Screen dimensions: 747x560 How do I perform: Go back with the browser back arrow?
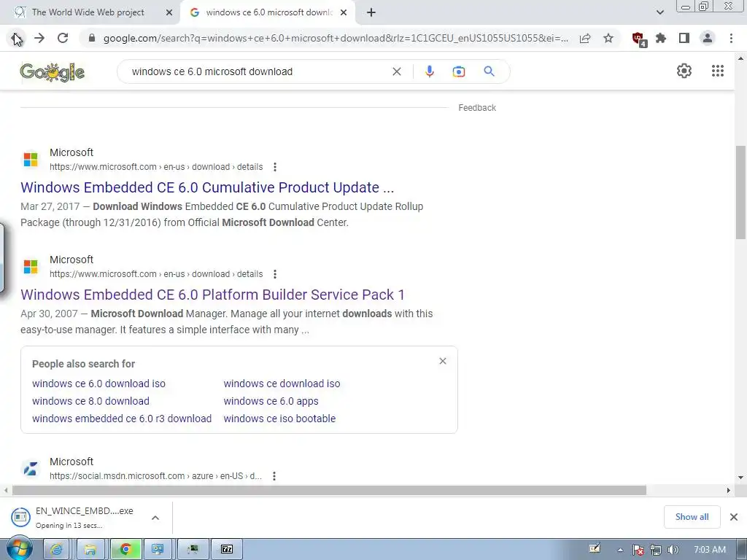[16, 38]
